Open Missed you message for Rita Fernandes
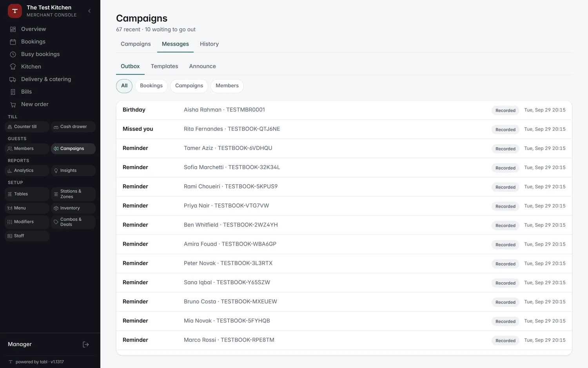This screenshot has width=588, height=368. (x=344, y=129)
